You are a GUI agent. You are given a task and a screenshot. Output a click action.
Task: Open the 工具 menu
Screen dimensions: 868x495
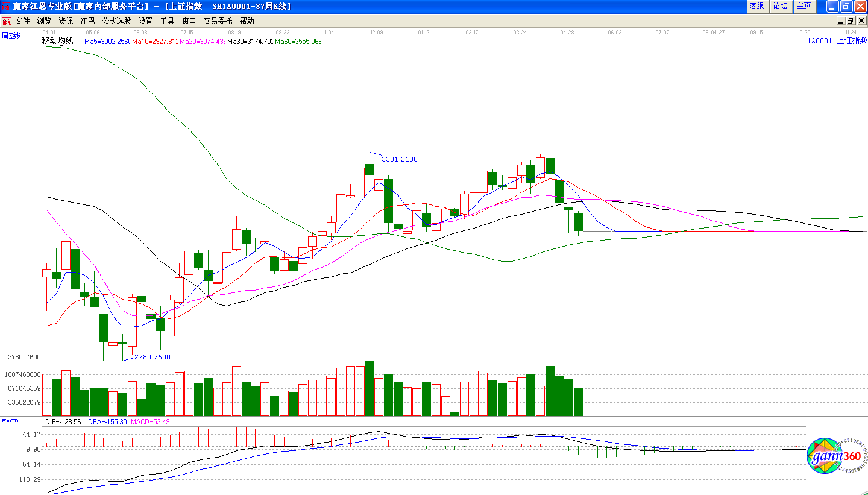pos(167,20)
